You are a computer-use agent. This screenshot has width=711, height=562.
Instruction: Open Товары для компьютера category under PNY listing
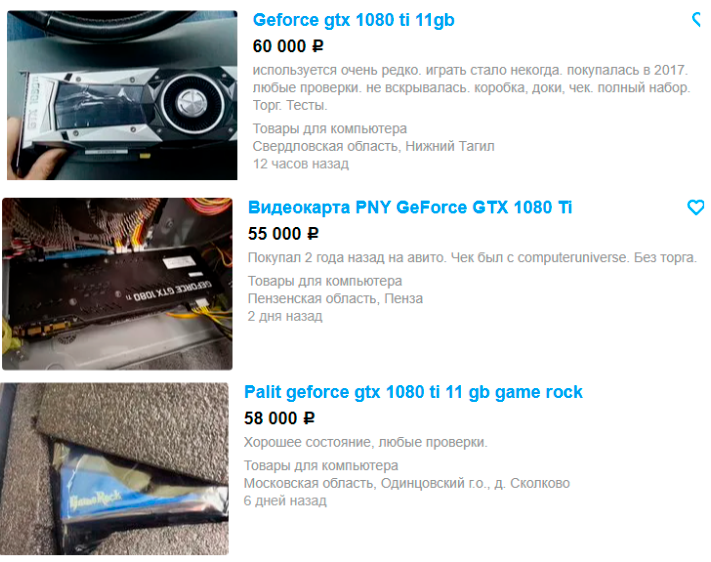point(325,281)
